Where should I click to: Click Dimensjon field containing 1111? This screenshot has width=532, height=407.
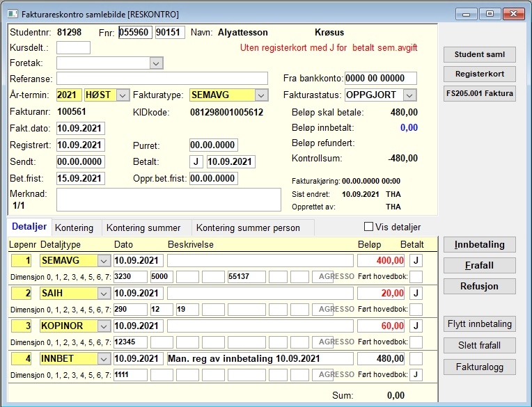point(130,375)
